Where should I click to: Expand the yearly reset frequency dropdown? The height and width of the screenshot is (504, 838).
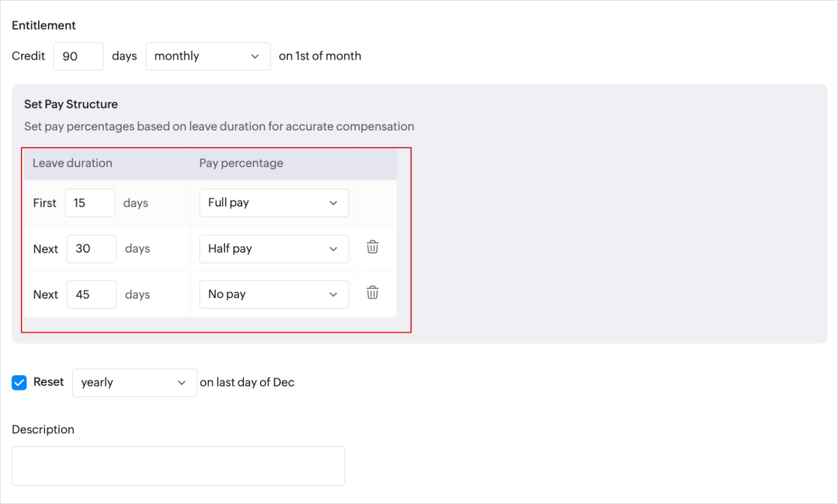(x=134, y=383)
